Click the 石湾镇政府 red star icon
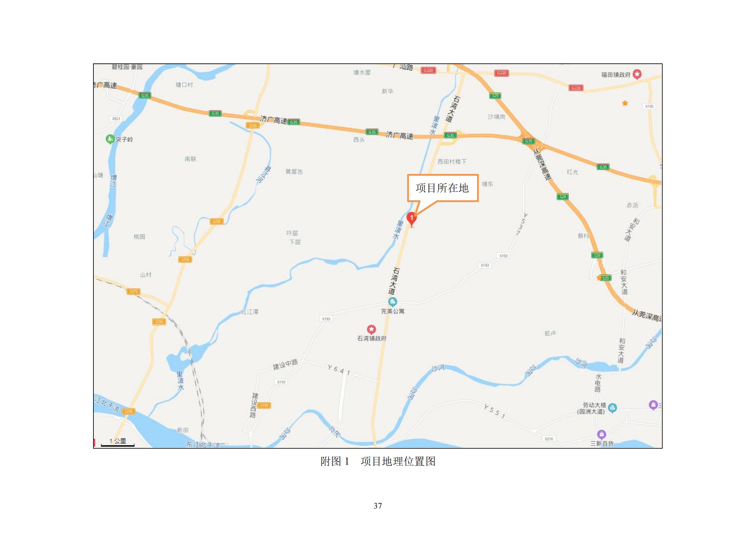 click(x=371, y=329)
